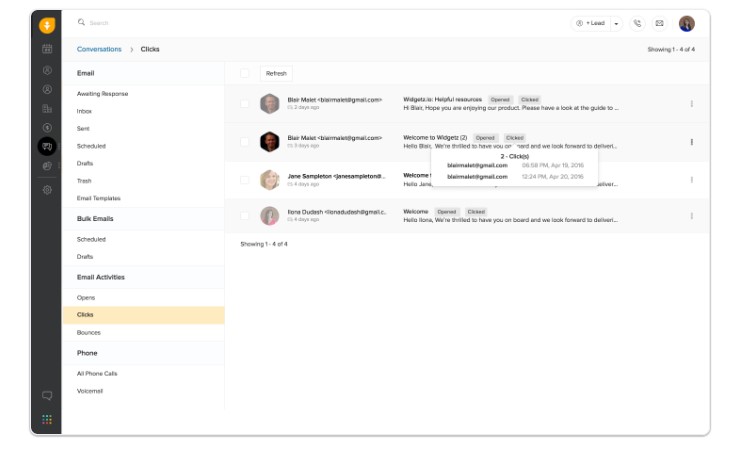Select the checkbox for Jane Sampleton's email
The width and height of the screenshot is (749, 452).
click(x=245, y=180)
